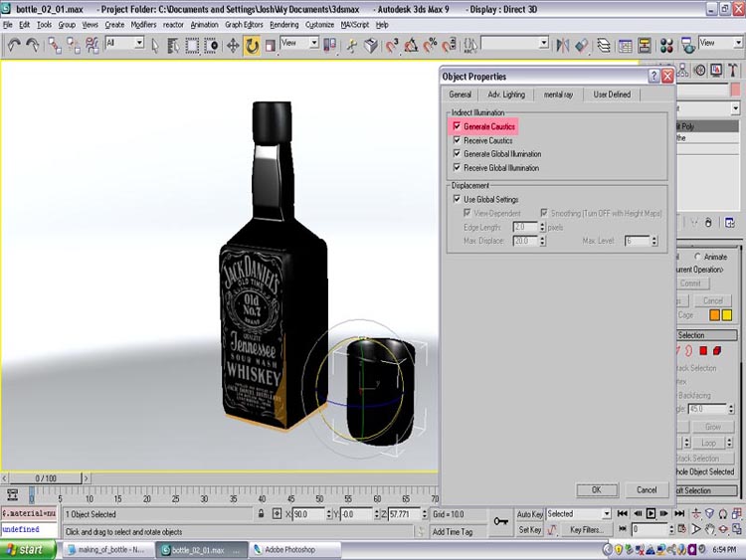Open the Rendering menu

click(283, 24)
